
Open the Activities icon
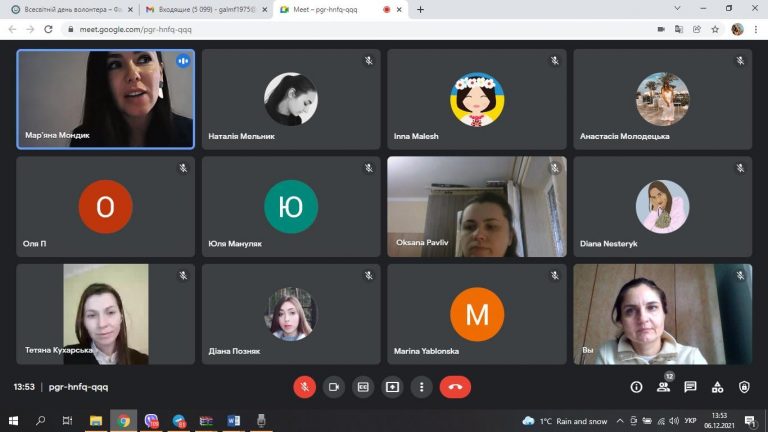point(717,387)
